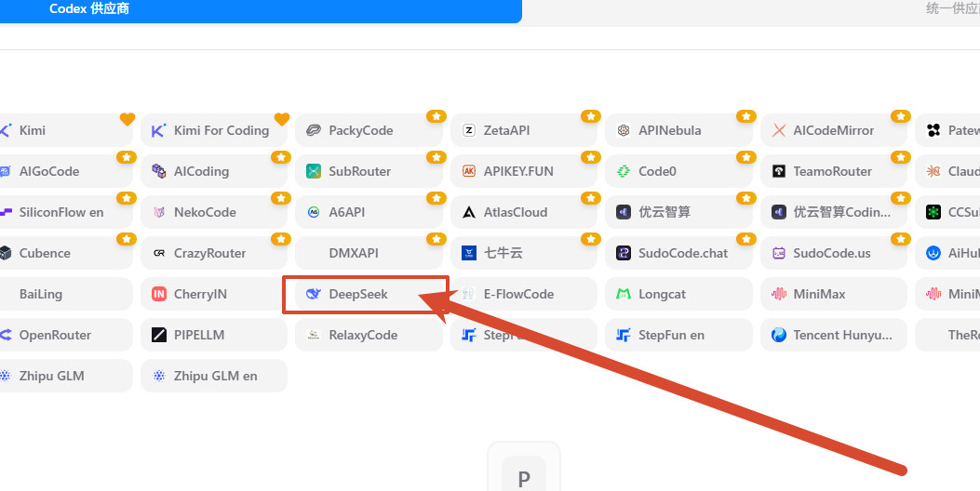Click the P avatar tile at bottom
The width and height of the screenshot is (980, 491).
pyautogui.click(x=524, y=473)
